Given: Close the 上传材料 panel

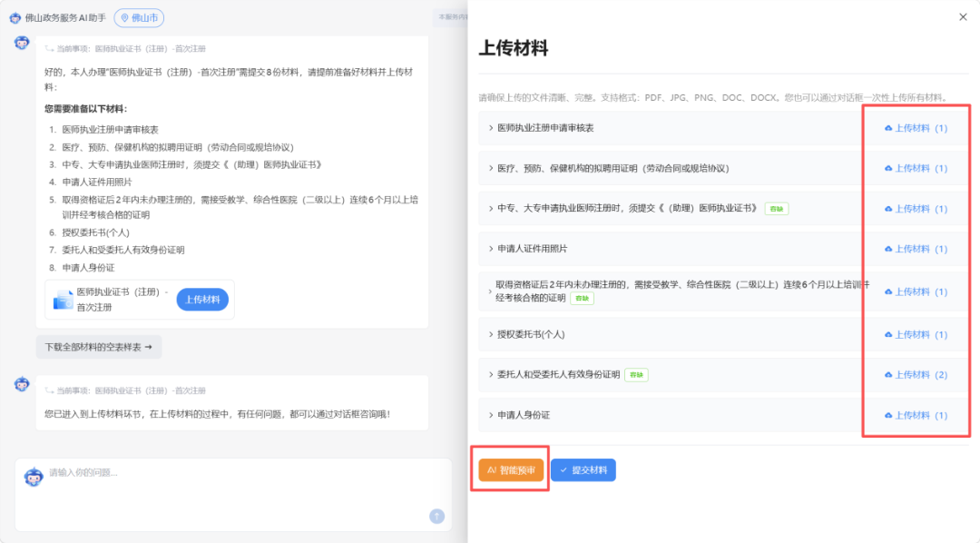Looking at the screenshot, I should pyautogui.click(x=963, y=17).
